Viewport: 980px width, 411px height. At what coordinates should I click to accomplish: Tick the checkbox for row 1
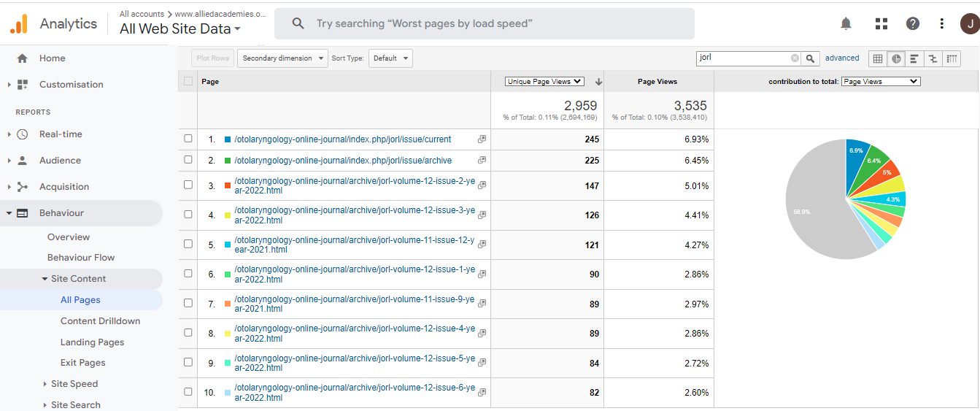tap(188, 139)
